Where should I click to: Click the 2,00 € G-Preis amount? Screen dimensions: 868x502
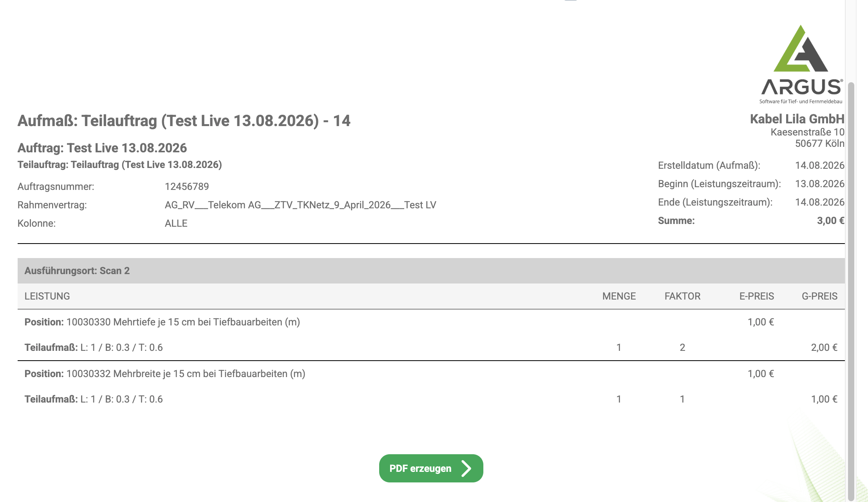coord(824,347)
